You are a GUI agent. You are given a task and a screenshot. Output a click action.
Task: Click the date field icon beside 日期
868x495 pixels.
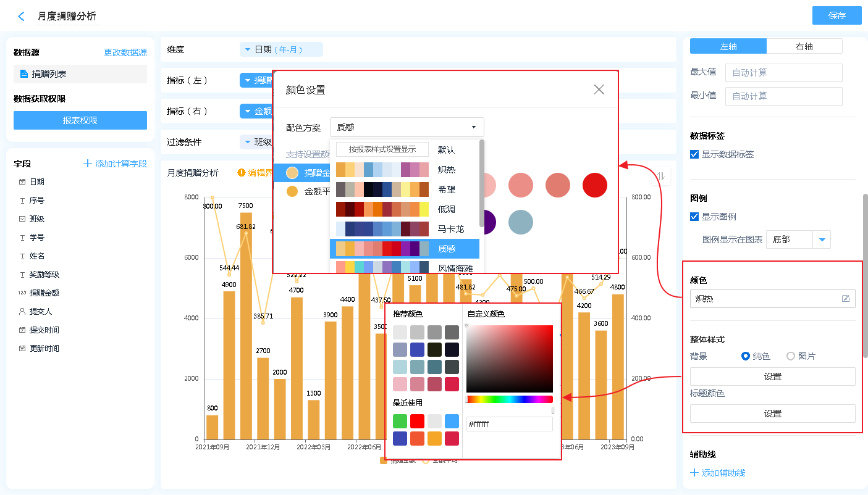(22, 182)
